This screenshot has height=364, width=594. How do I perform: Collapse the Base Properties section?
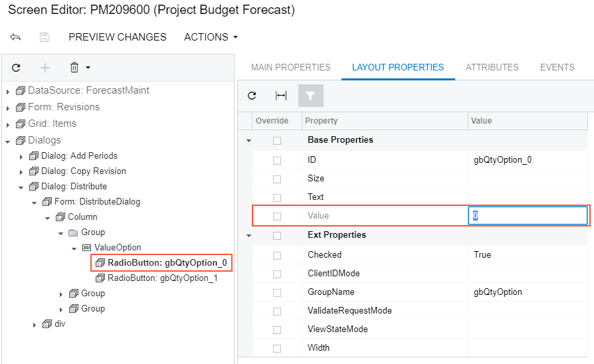(249, 141)
